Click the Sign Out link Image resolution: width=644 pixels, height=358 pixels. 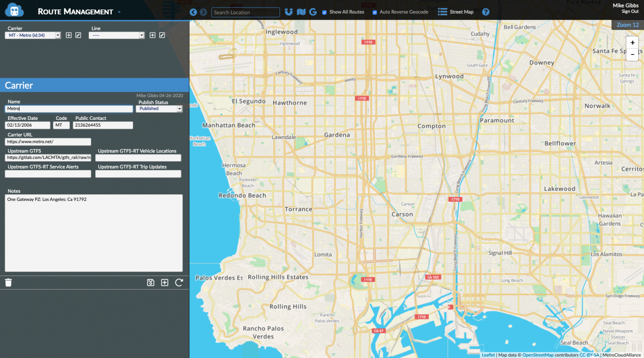630,12
